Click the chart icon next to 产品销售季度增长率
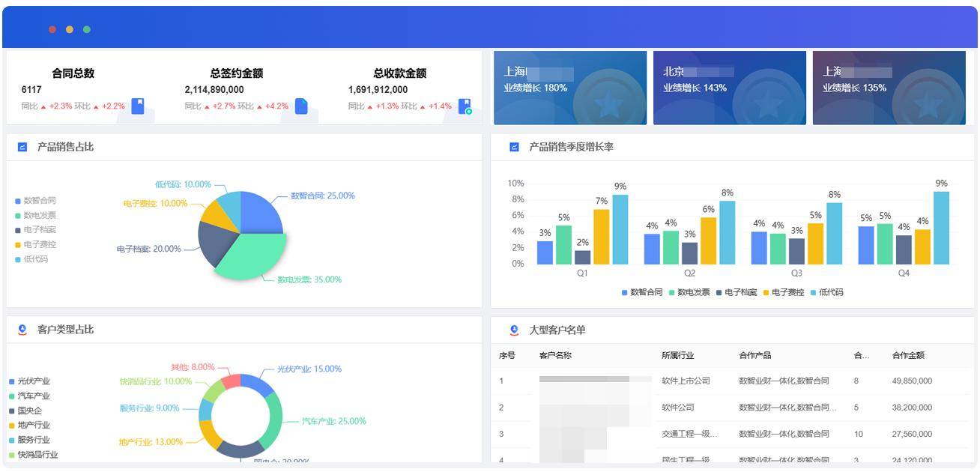 pos(514,147)
